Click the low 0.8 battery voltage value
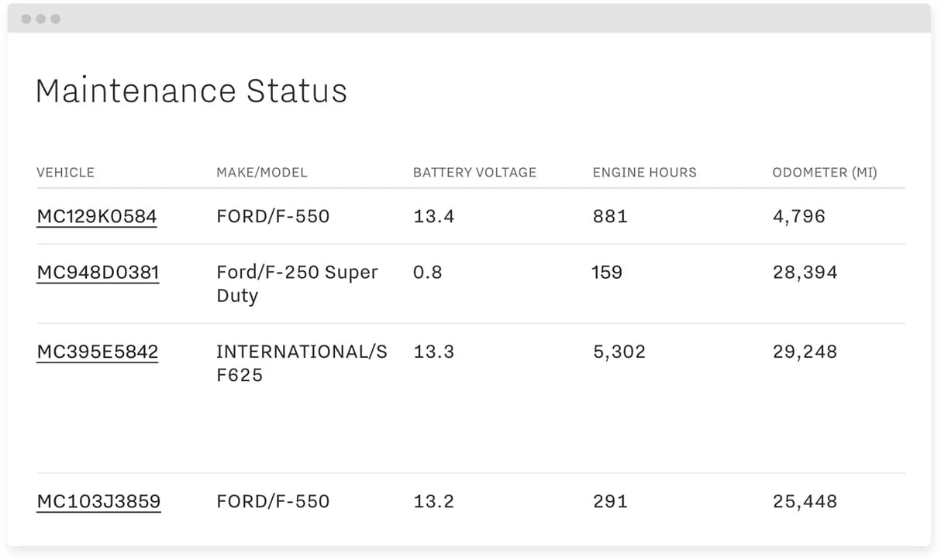941x560 pixels. (428, 273)
